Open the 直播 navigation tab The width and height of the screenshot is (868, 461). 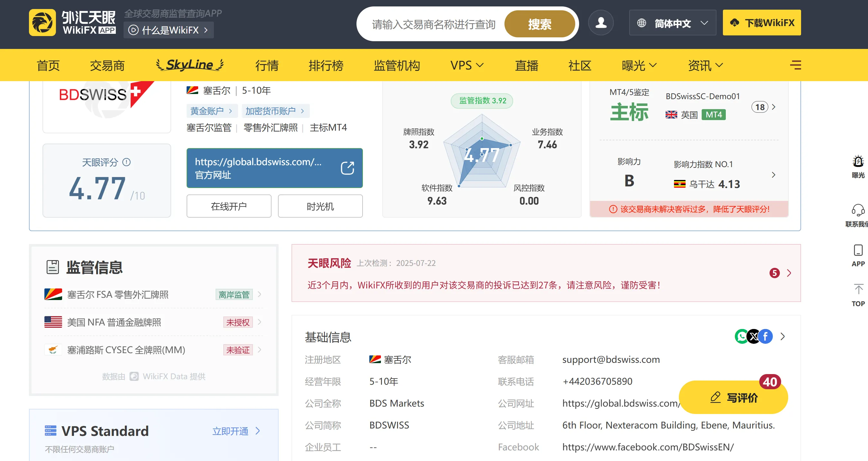(527, 65)
